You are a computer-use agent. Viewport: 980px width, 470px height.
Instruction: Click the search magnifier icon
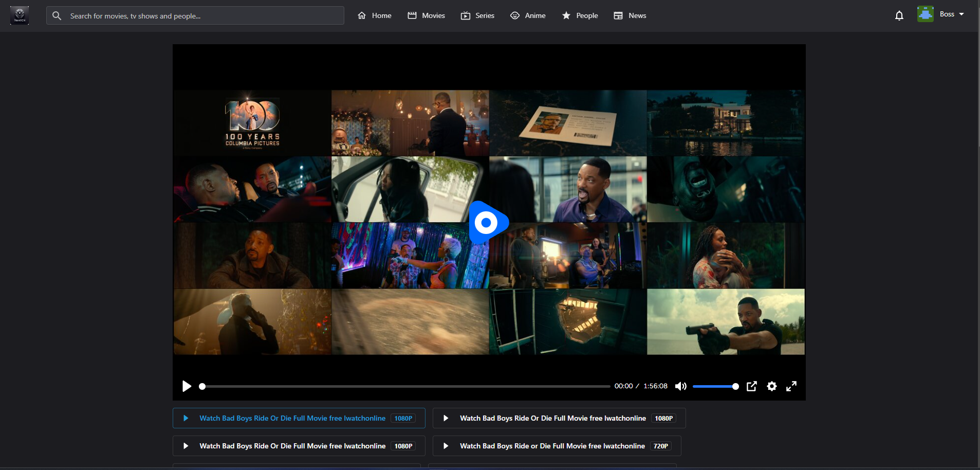[x=57, y=16]
